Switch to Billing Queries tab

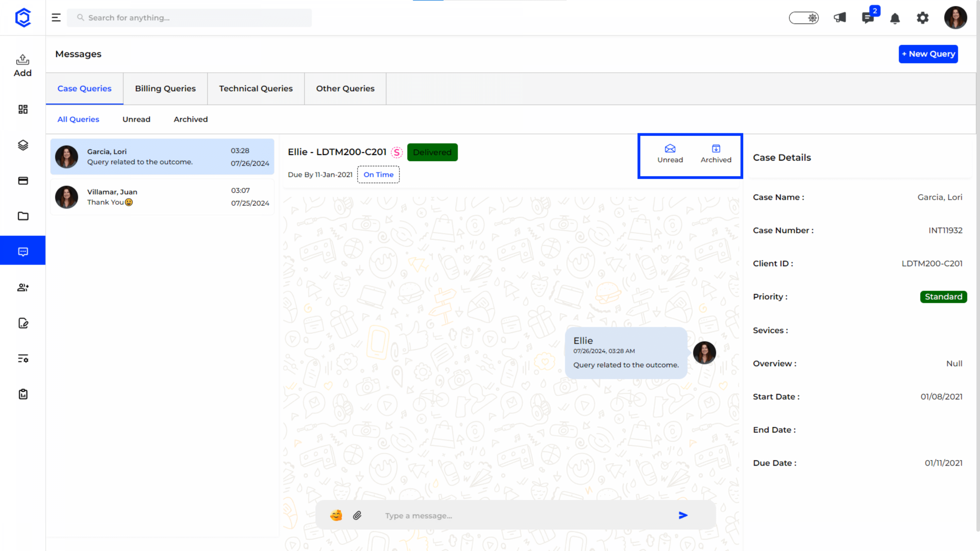165,88
